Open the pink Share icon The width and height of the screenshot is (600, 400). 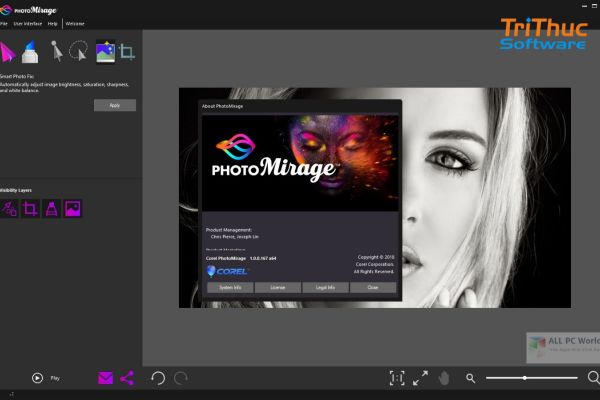tap(127, 378)
